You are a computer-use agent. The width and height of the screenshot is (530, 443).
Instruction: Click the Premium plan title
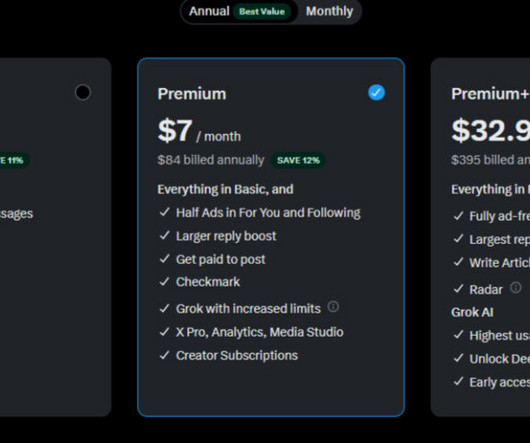pyautogui.click(x=192, y=94)
